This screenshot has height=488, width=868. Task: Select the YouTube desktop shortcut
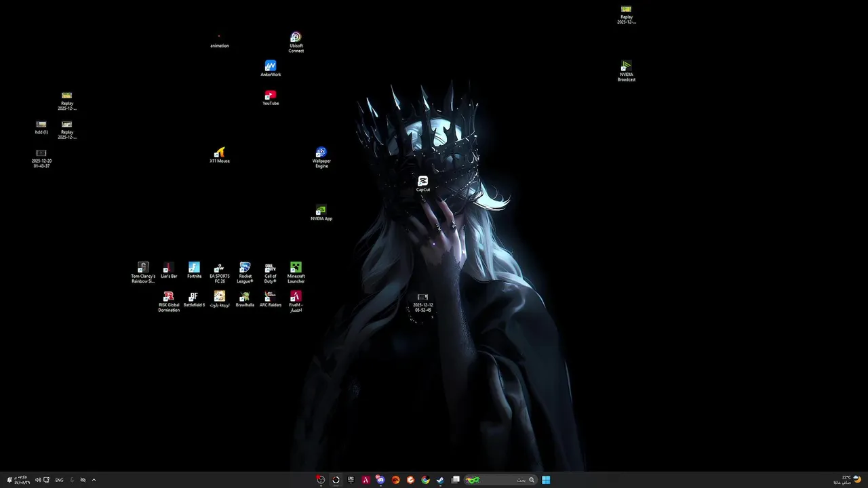[x=271, y=98]
